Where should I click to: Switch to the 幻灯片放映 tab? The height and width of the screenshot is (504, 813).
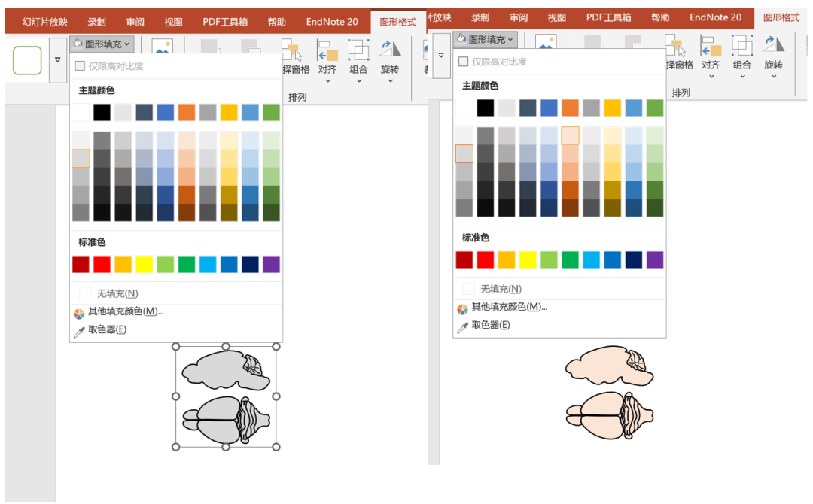coord(44,22)
